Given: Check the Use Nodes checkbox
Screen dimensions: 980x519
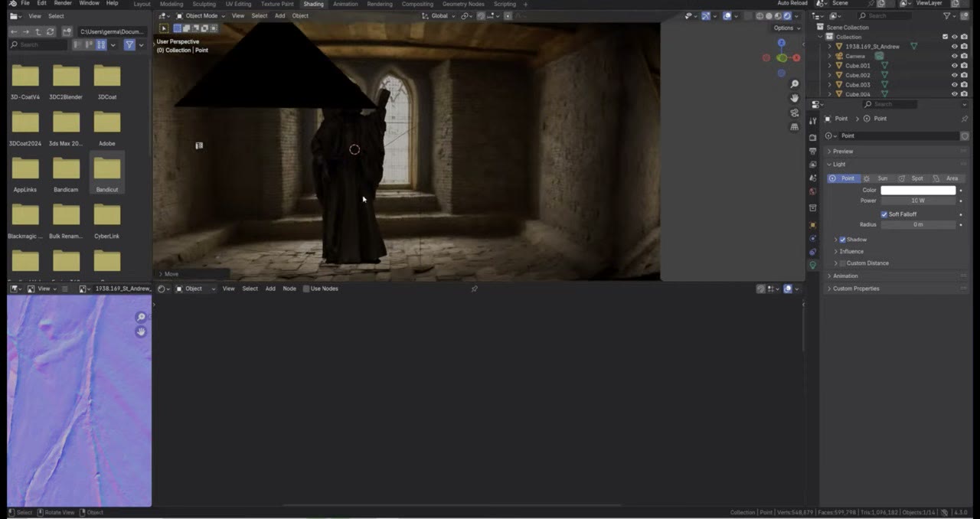Looking at the screenshot, I should (x=306, y=289).
